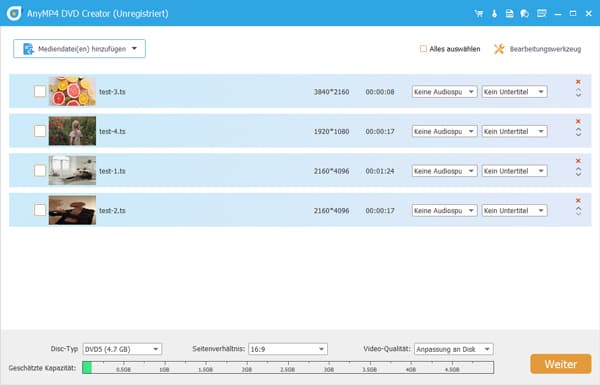Tick the test-2.ts checkbox
Screen dimensions: 600x385
40,210
